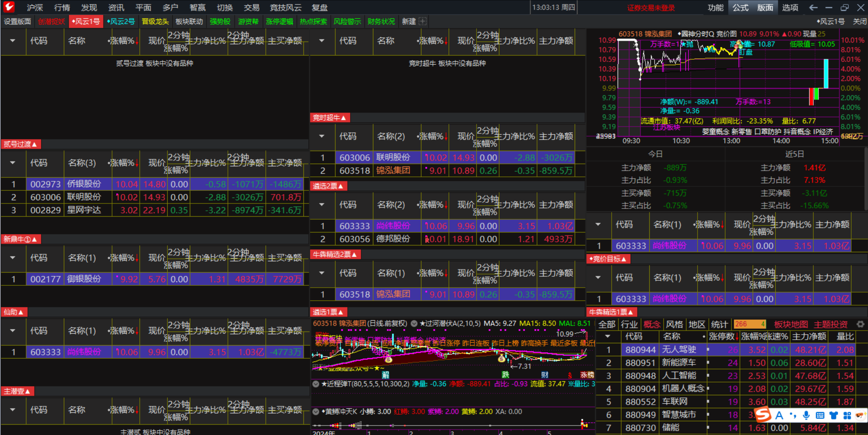This screenshot has height=435, width=868.
Task: Click the plus icon beside 新建 tab
Action: [x=423, y=21]
